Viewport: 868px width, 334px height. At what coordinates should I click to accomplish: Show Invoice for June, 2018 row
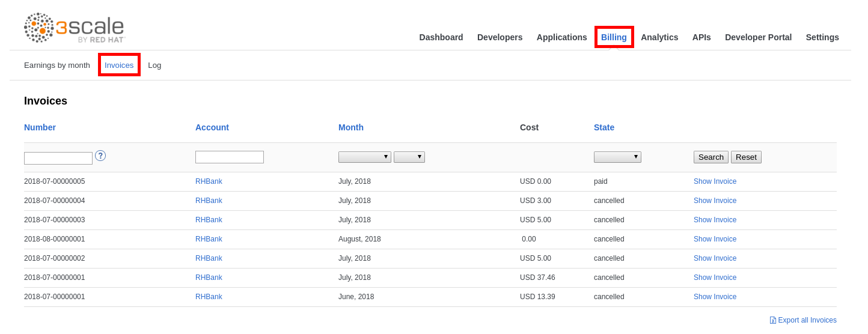[715, 297]
